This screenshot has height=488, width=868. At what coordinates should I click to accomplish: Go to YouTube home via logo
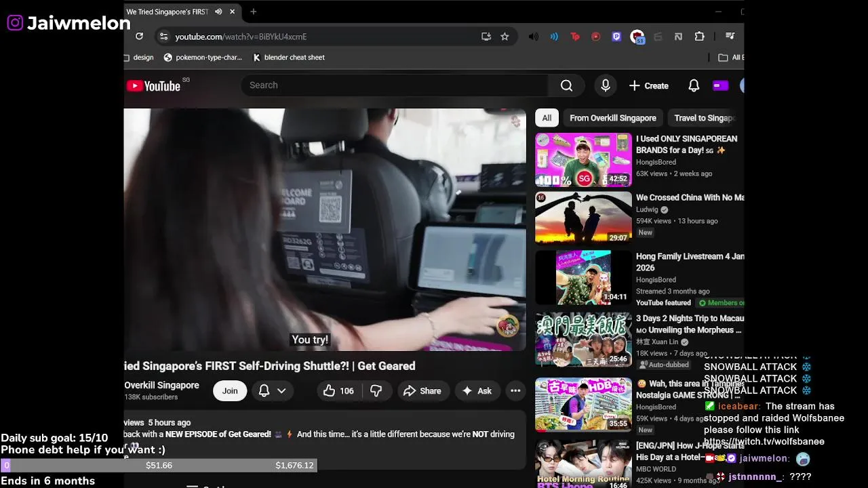tap(153, 86)
